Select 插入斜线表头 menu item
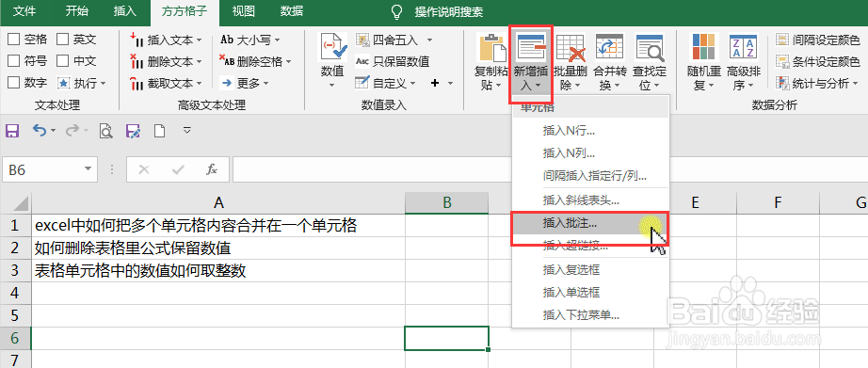868x368 pixels. (590, 200)
